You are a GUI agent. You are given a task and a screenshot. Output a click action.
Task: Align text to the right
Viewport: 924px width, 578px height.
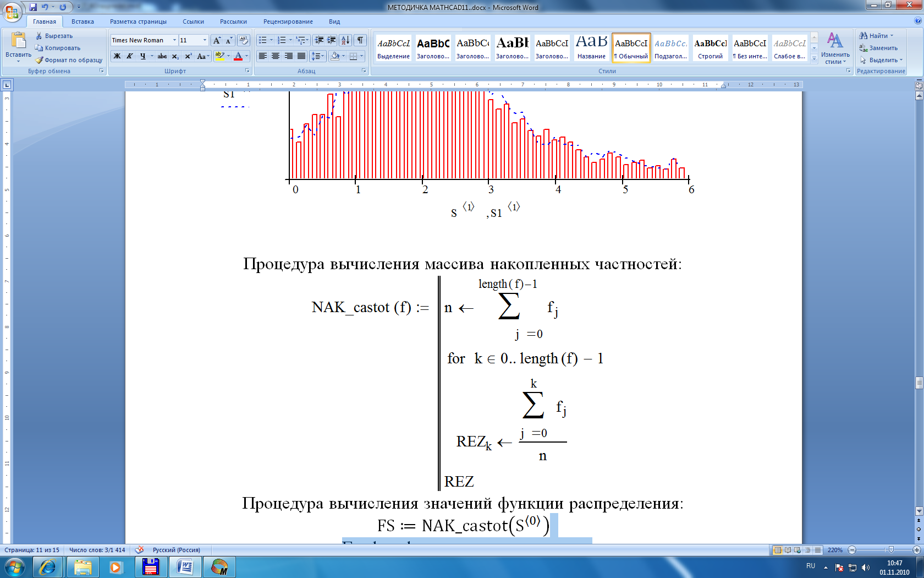[x=288, y=56]
